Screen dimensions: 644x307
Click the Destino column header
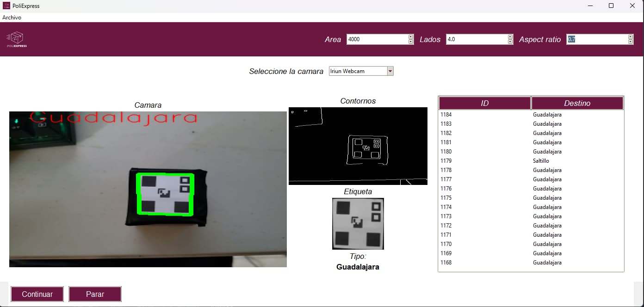(x=577, y=103)
